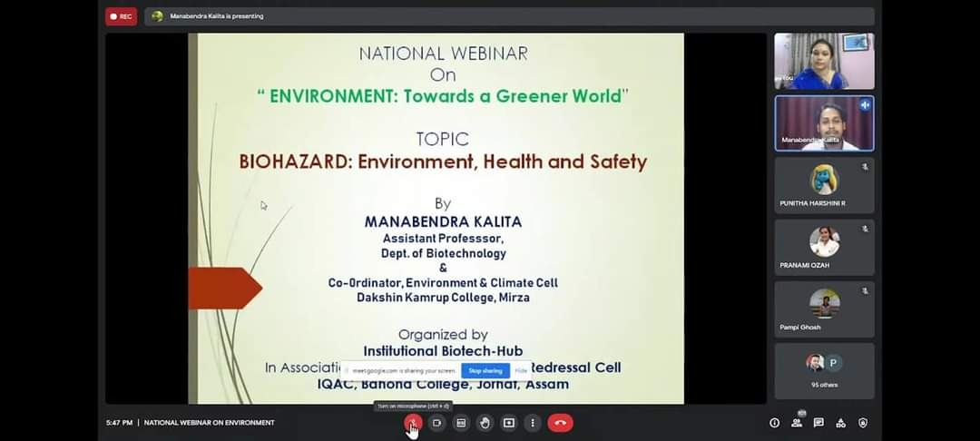This screenshot has height=441, width=980.
Task: Turn on the microphone
Action: pyautogui.click(x=413, y=423)
